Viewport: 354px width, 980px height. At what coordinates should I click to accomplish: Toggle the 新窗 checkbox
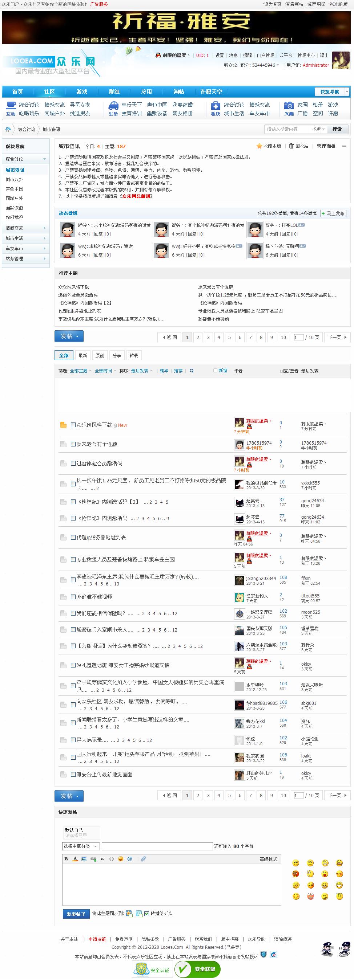click(215, 371)
